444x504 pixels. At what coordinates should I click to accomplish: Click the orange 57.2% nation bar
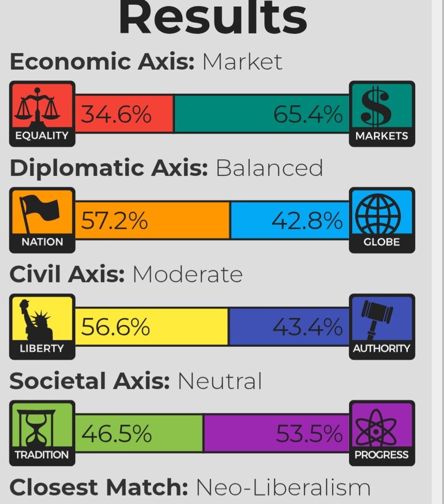click(x=152, y=220)
